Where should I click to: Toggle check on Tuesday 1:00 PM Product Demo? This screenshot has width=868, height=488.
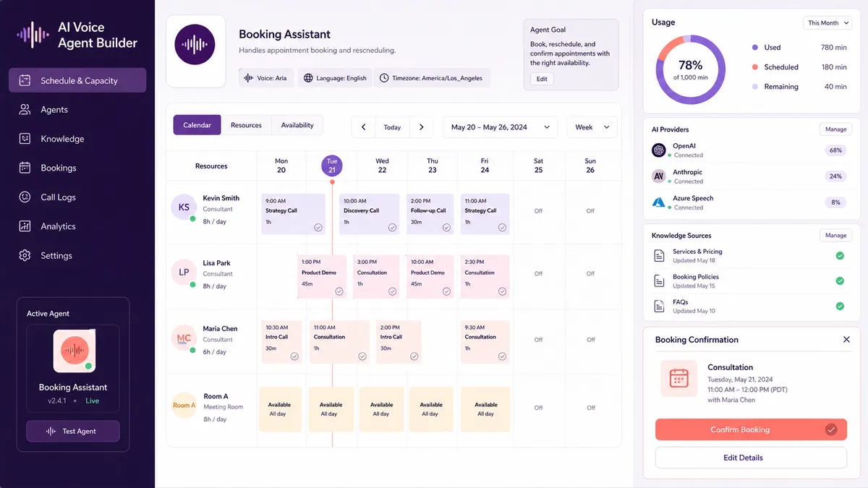pos(339,291)
